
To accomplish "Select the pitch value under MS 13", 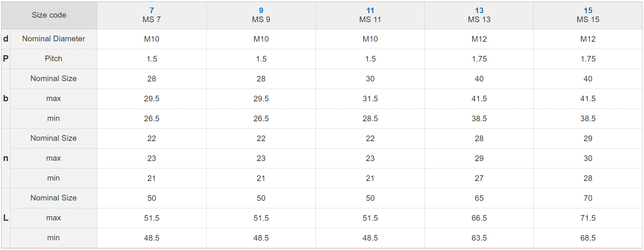I will click(x=479, y=59).
